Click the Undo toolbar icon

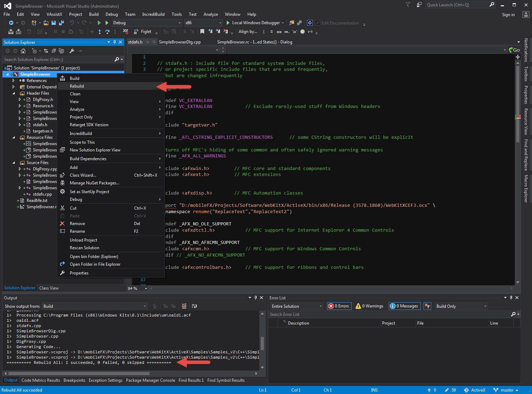tap(72, 23)
